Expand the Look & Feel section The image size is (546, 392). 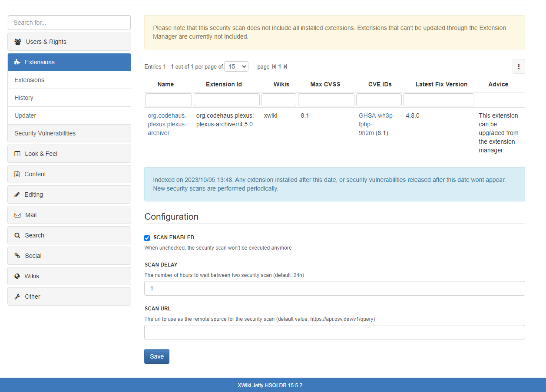(69, 154)
